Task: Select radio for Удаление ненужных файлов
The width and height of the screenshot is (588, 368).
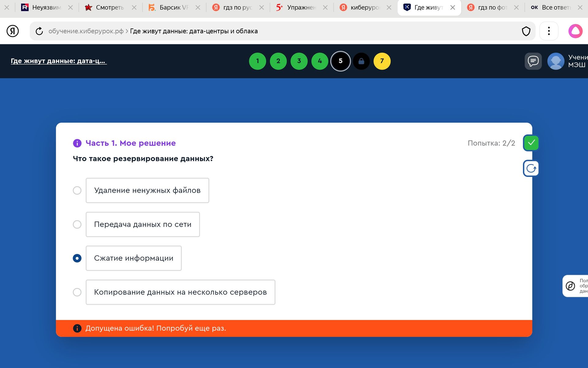Action: (x=77, y=190)
